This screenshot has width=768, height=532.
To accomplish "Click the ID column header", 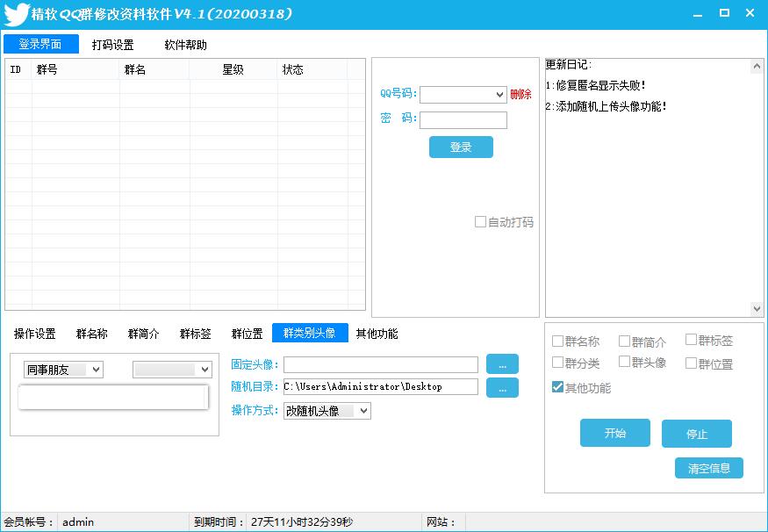I will pos(18,69).
